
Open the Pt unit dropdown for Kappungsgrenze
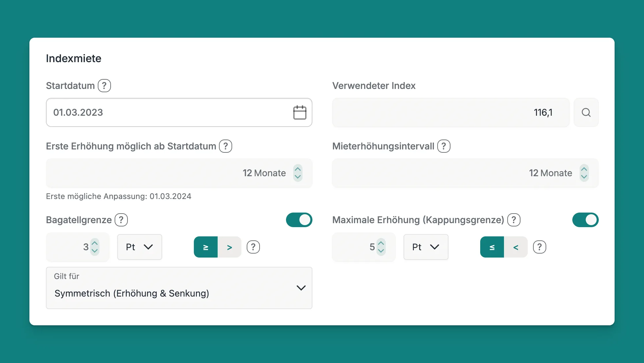click(426, 247)
